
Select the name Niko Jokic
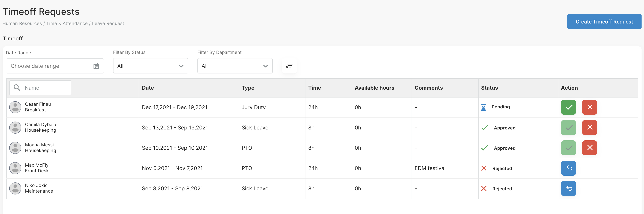tap(36, 185)
